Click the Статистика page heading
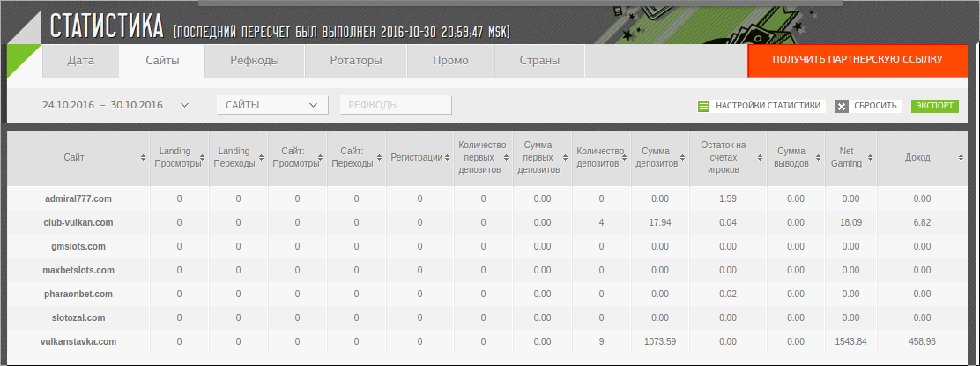980x366 pixels. pyautogui.click(x=107, y=25)
